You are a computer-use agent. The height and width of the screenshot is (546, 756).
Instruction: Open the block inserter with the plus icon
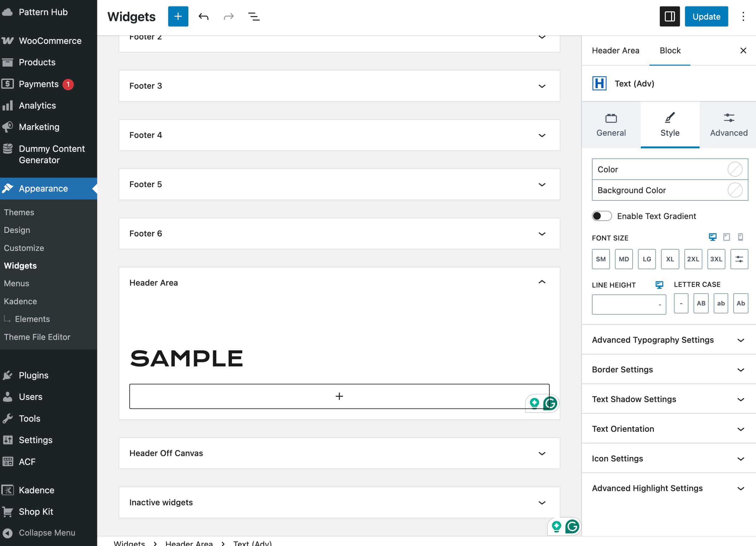(x=178, y=16)
